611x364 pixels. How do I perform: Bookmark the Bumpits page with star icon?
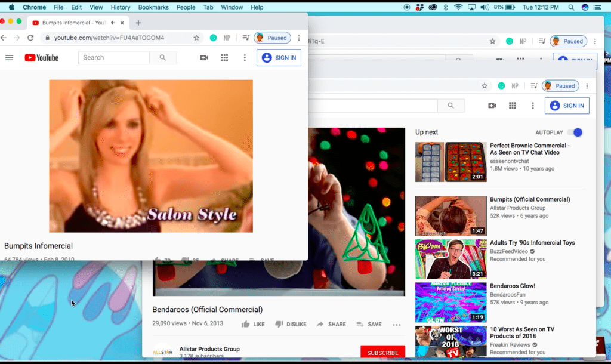point(196,38)
